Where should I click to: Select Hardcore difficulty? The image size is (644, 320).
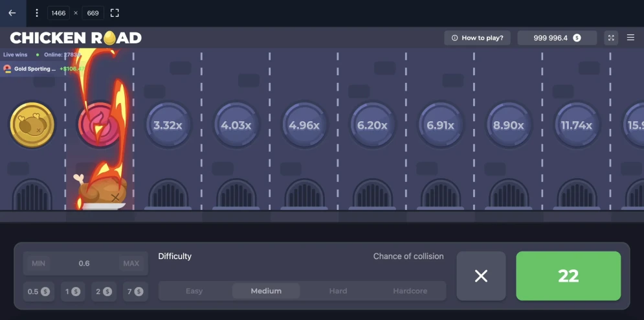410,291
